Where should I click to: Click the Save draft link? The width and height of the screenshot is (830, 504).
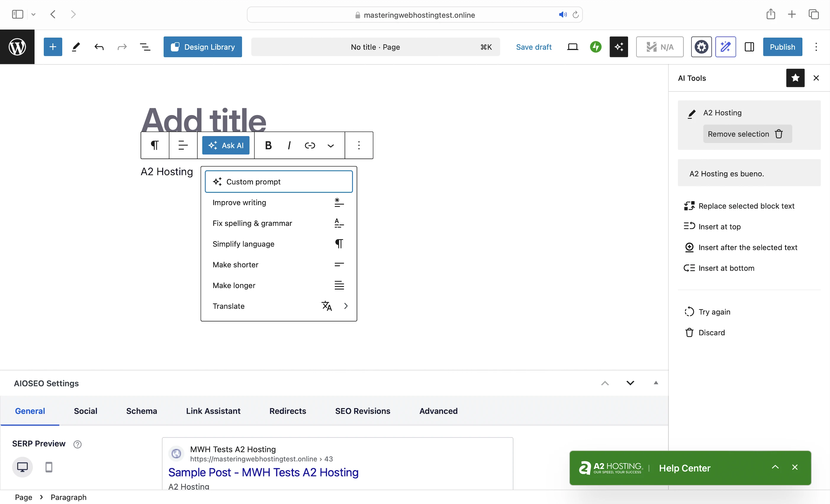(x=534, y=47)
